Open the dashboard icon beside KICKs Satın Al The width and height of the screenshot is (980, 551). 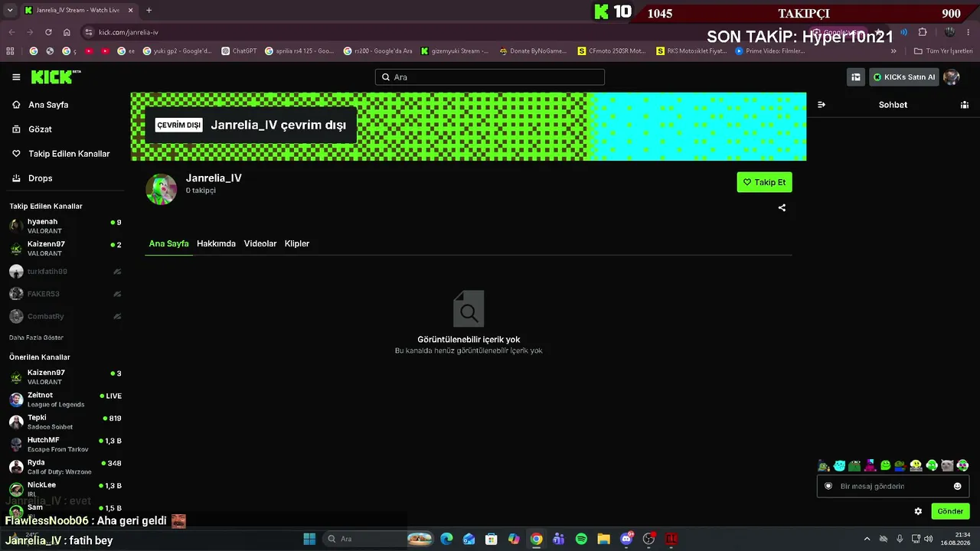tap(855, 77)
